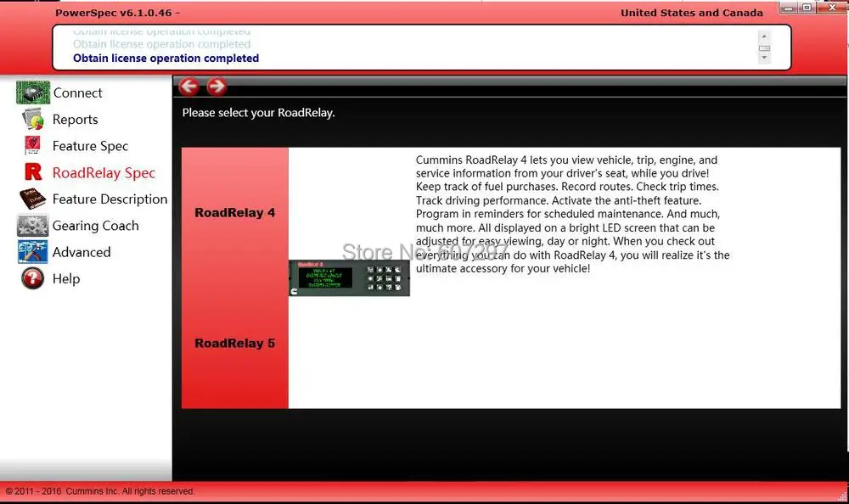Click the red Help question icon
The width and height of the screenshot is (849, 504).
[32, 278]
